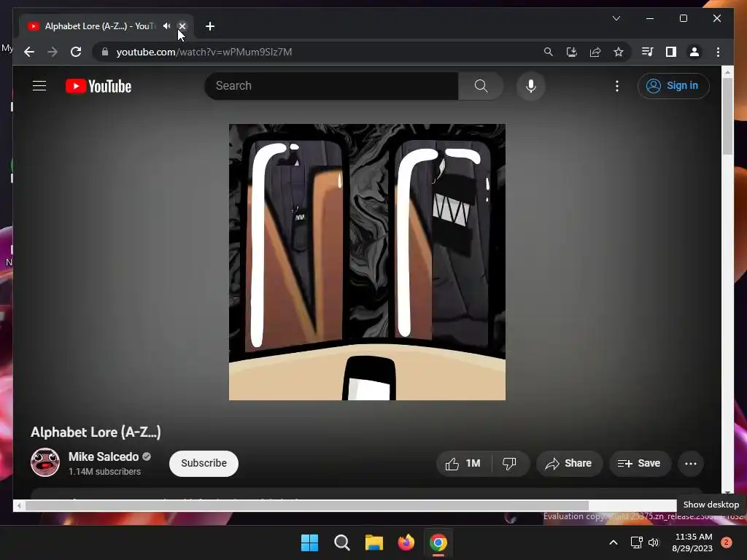Image resolution: width=747 pixels, height=560 pixels.
Task: Open volume tray icon
Action: (x=654, y=542)
